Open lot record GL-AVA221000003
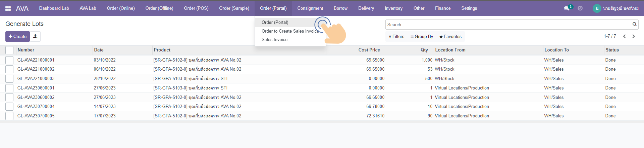This screenshot has height=148, width=644. [x=36, y=79]
